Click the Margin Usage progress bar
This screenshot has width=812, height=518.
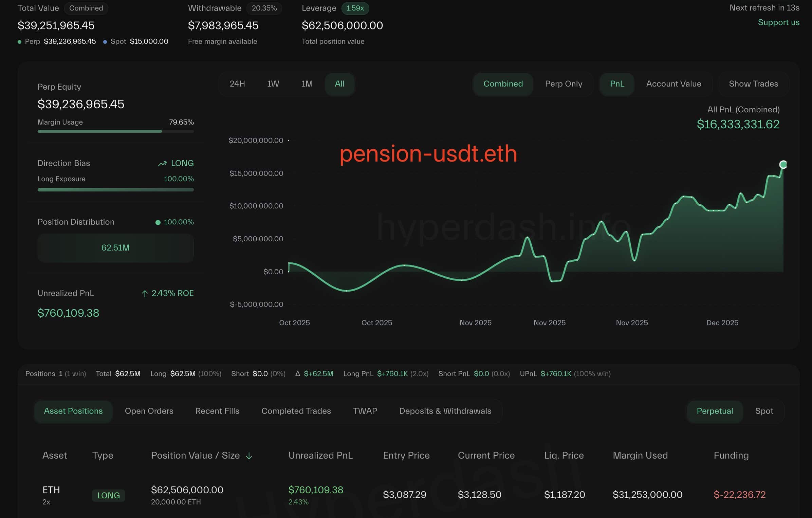click(x=115, y=131)
